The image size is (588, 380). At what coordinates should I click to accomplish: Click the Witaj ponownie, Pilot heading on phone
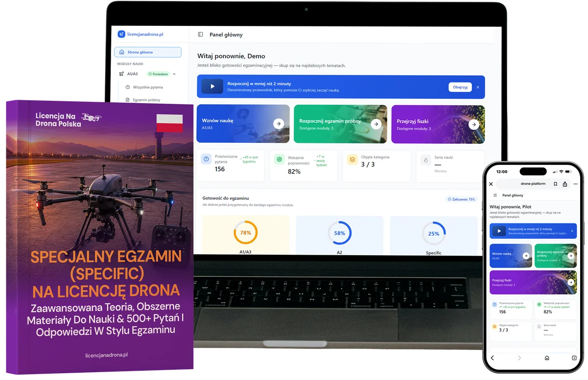tap(510, 207)
